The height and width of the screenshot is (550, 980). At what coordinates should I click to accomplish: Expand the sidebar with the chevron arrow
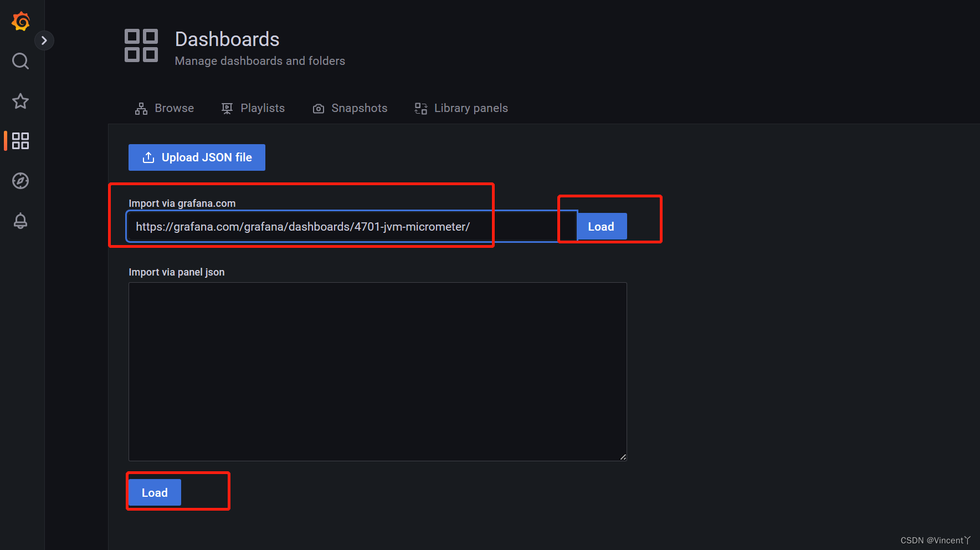click(44, 40)
